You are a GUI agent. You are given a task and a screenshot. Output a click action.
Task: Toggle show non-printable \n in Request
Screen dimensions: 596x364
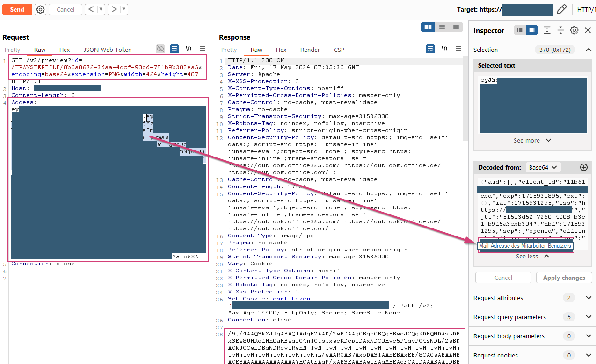pos(189,49)
